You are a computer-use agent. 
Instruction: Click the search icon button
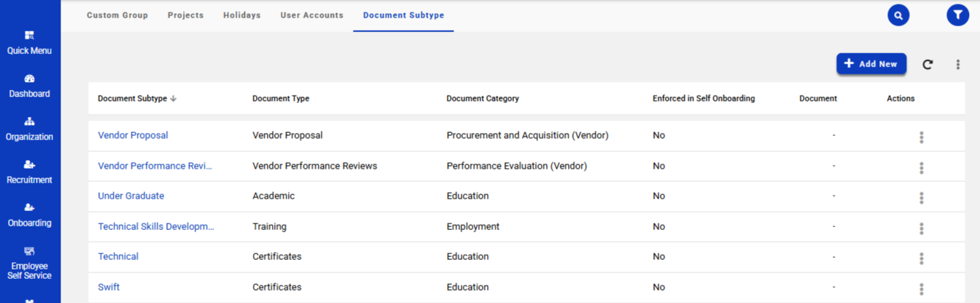(x=898, y=15)
